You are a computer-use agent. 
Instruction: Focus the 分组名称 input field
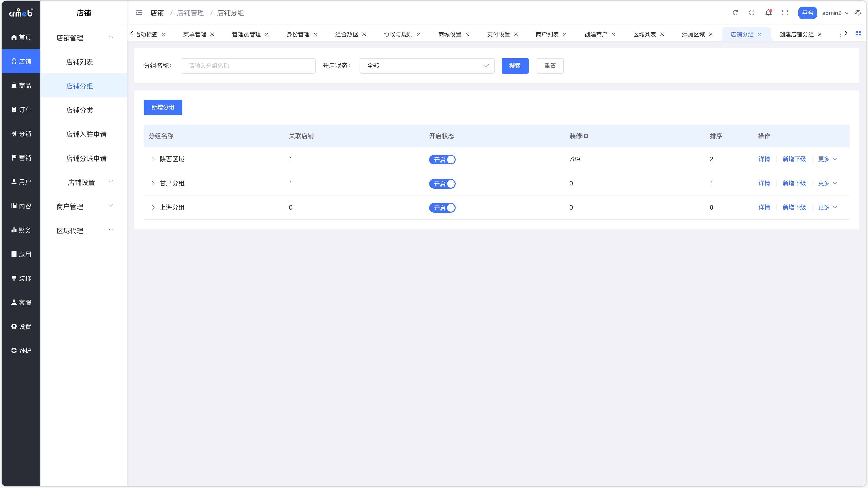click(x=248, y=66)
